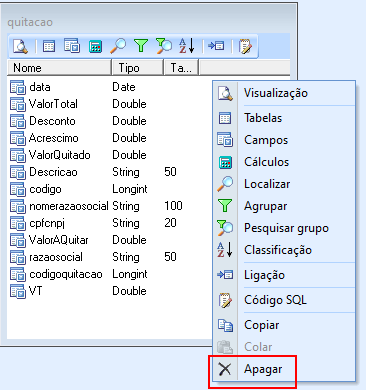Select the Acrescimo field row
Screen dimensions: 366x390
tap(109, 138)
